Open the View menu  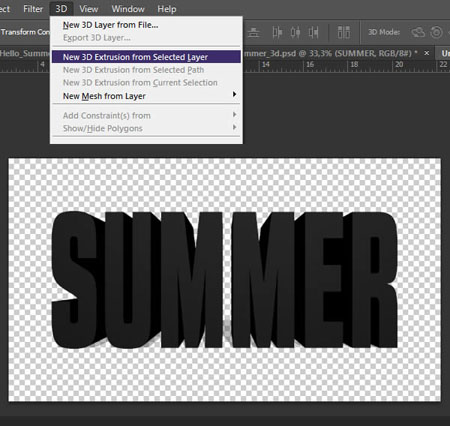pyautogui.click(x=88, y=9)
